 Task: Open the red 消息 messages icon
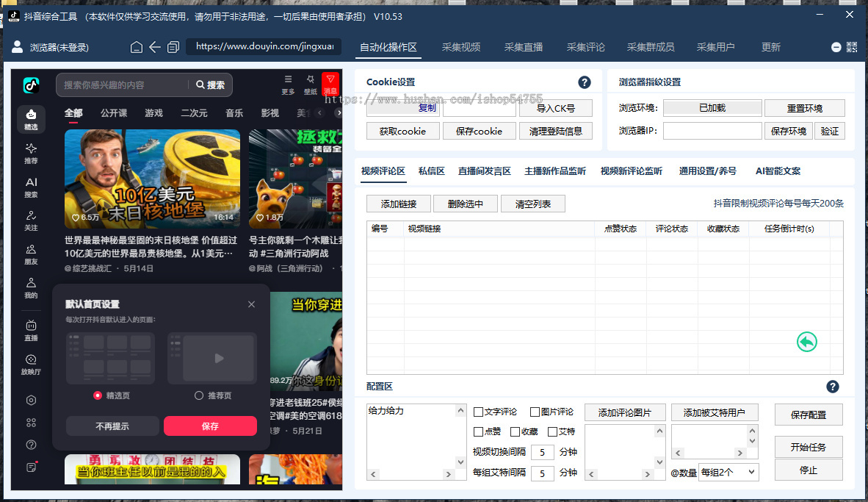(330, 85)
